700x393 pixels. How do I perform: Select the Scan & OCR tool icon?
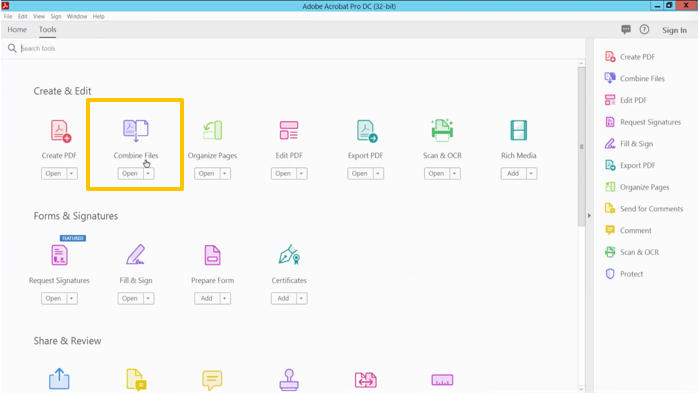(x=442, y=130)
